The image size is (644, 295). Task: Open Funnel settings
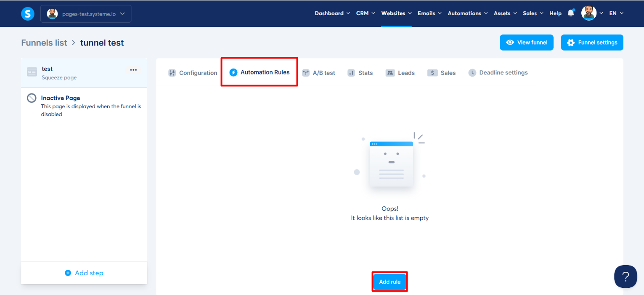click(592, 43)
